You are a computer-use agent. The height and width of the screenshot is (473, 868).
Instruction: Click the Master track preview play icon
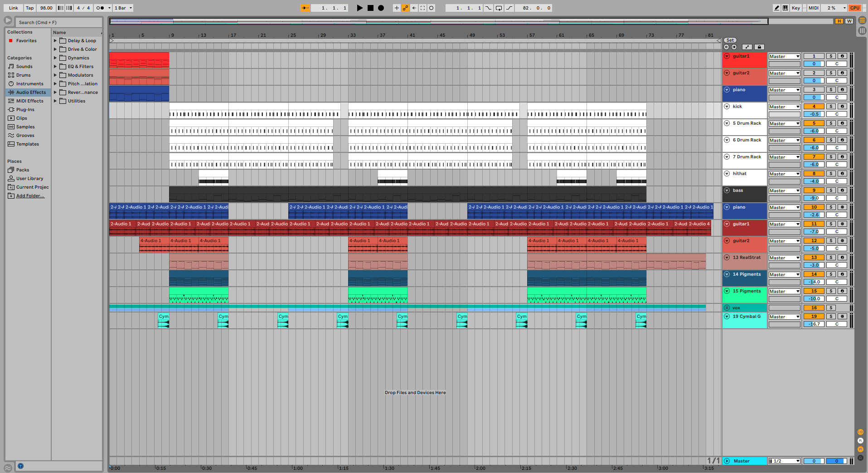click(x=727, y=461)
